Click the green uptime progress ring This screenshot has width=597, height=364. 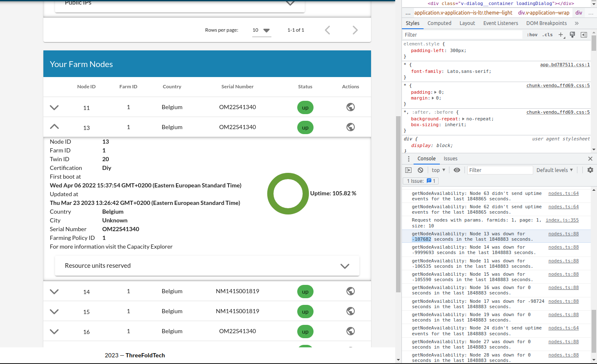point(288,193)
